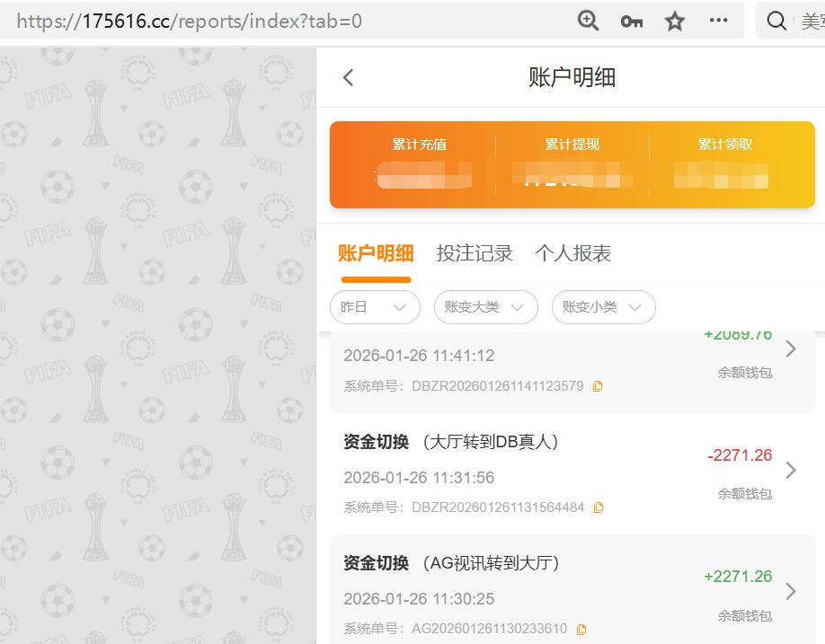825x644 pixels.
Task: Click the zoom magnifier icon in address bar
Action: point(588,20)
